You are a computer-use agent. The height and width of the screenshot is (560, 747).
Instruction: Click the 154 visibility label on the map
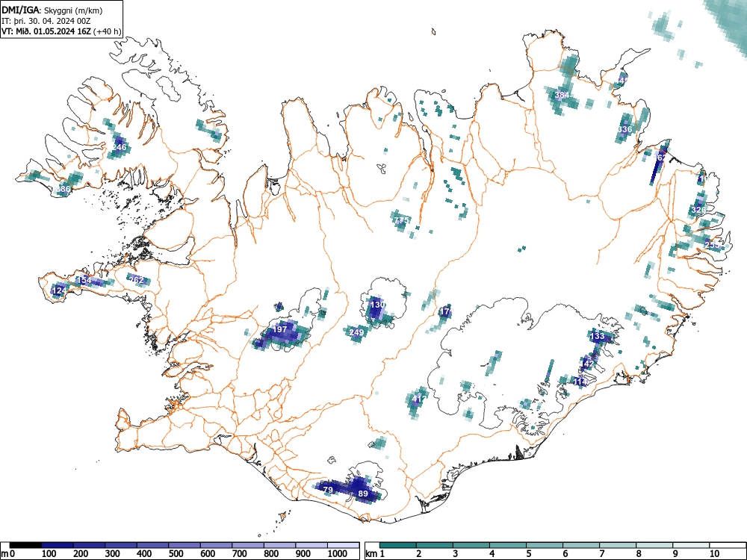click(x=84, y=280)
